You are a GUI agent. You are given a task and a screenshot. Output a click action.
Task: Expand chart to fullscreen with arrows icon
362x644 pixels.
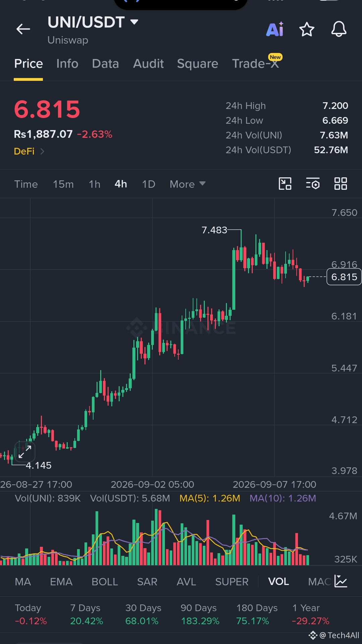(25, 452)
